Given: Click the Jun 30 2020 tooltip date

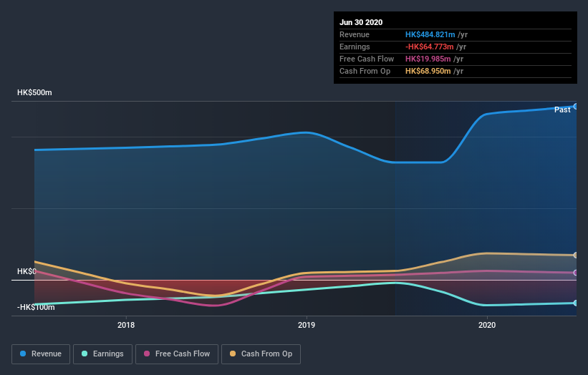Looking at the screenshot, I should click(x=361, y=22).
